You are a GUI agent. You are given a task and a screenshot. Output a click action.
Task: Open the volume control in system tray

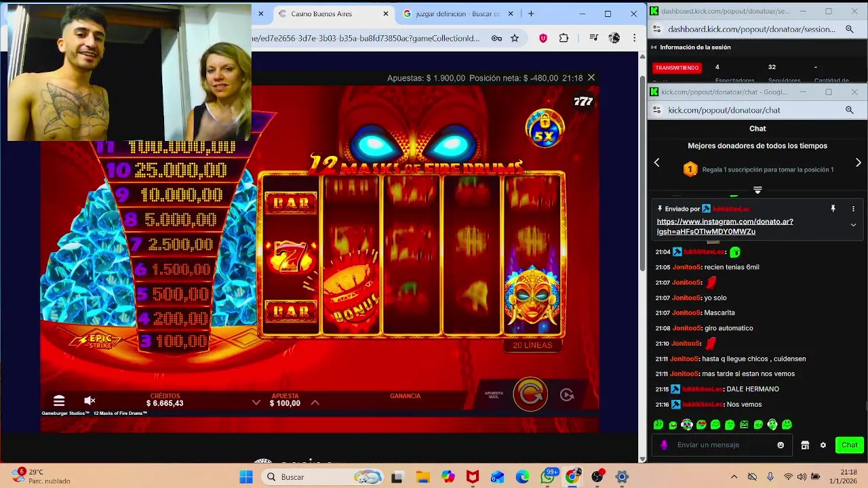[802, 476]
